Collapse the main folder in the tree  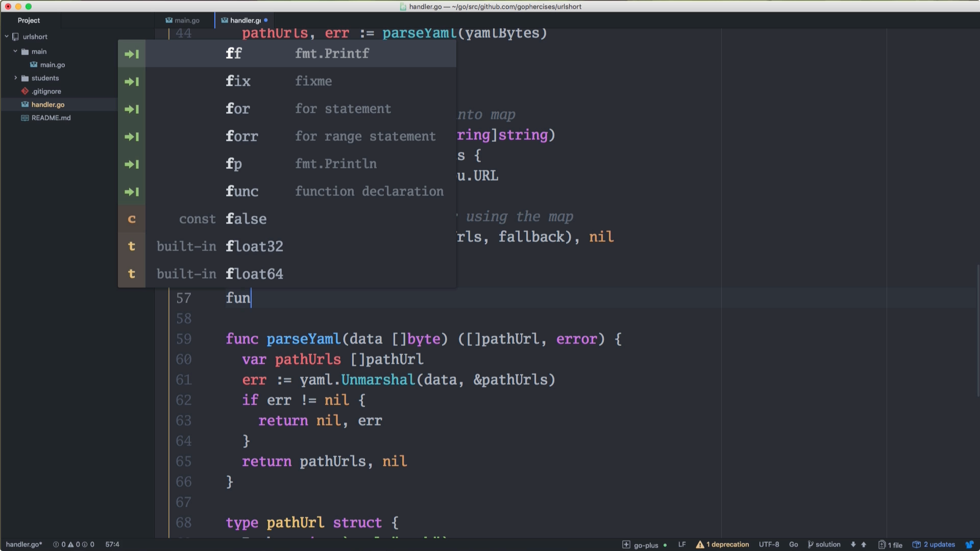point(15,51)
